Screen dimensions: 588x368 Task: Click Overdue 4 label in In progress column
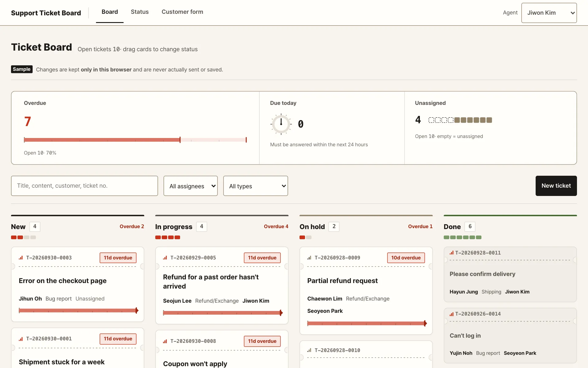(276, 227)
